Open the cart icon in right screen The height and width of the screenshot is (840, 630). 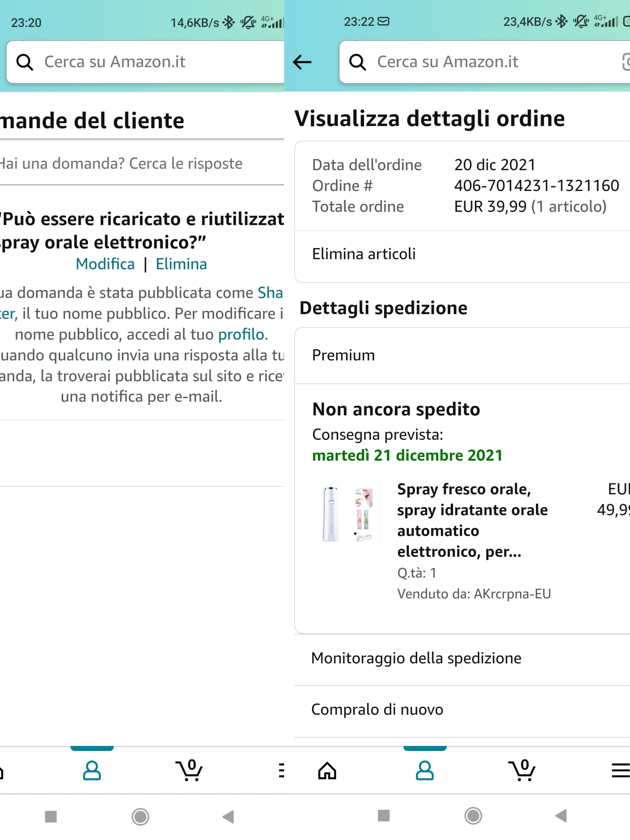click(522, 770)
